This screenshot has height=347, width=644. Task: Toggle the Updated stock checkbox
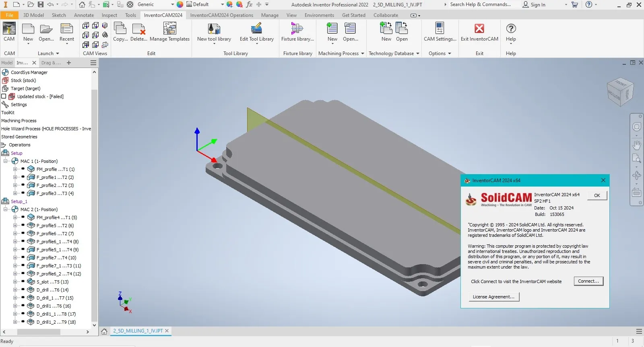pos(4,97)
